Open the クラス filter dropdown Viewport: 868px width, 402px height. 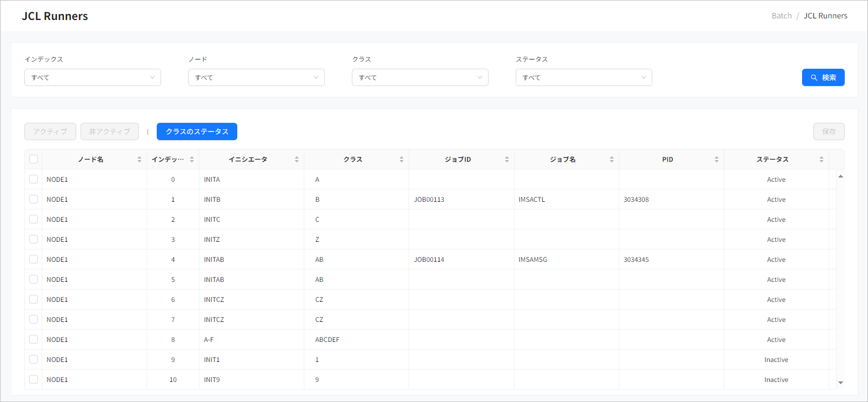coord(420,77)
